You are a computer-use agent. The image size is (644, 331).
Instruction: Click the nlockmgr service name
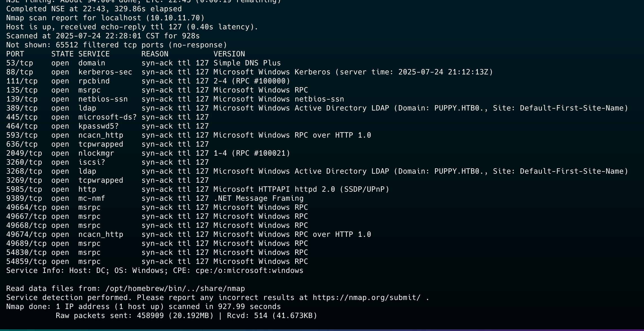[x=96, y=153]
